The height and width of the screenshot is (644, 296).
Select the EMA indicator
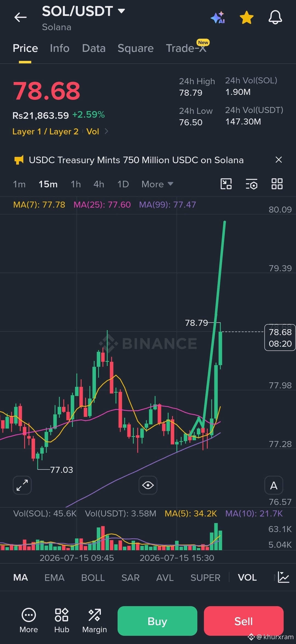click(x=54, y=577)
